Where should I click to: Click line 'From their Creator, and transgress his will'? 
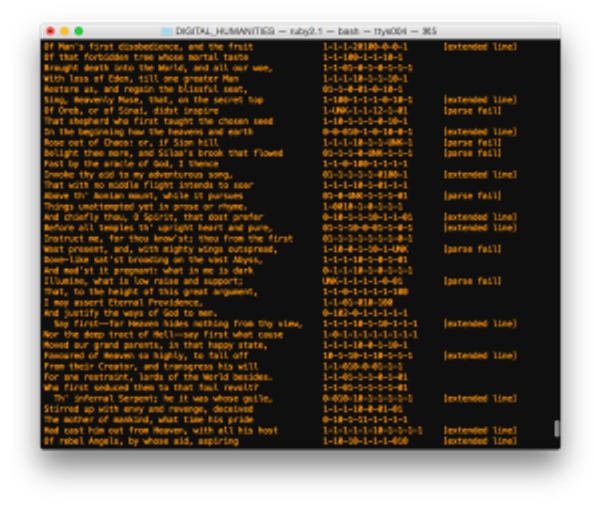(x=151, y=366)
